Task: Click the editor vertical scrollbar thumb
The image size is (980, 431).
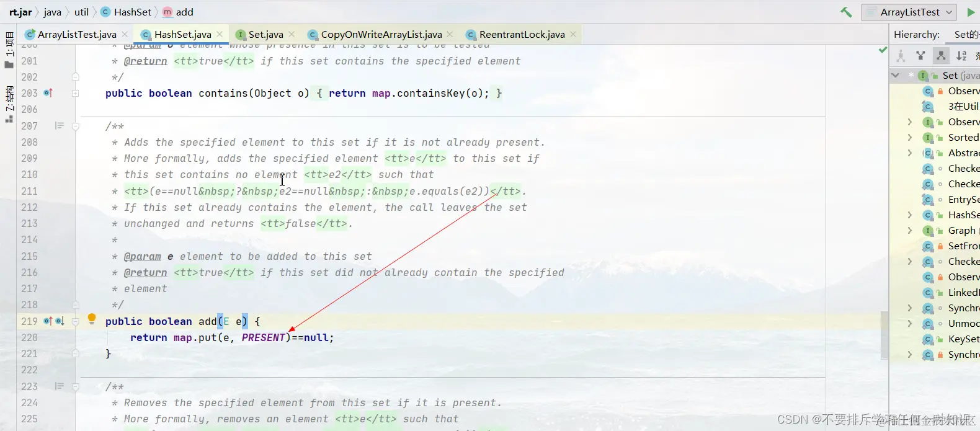Action: (x=884, y=335)
